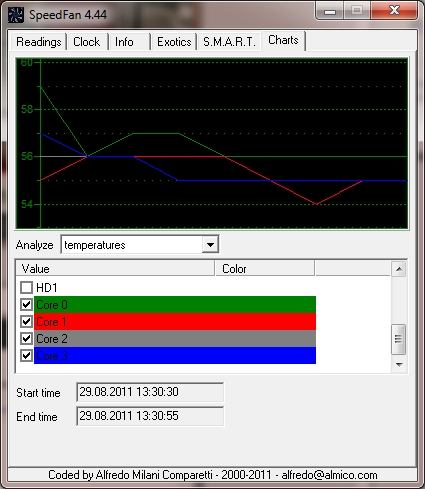
Task: Click the Value column header
Action: [115, 269]
